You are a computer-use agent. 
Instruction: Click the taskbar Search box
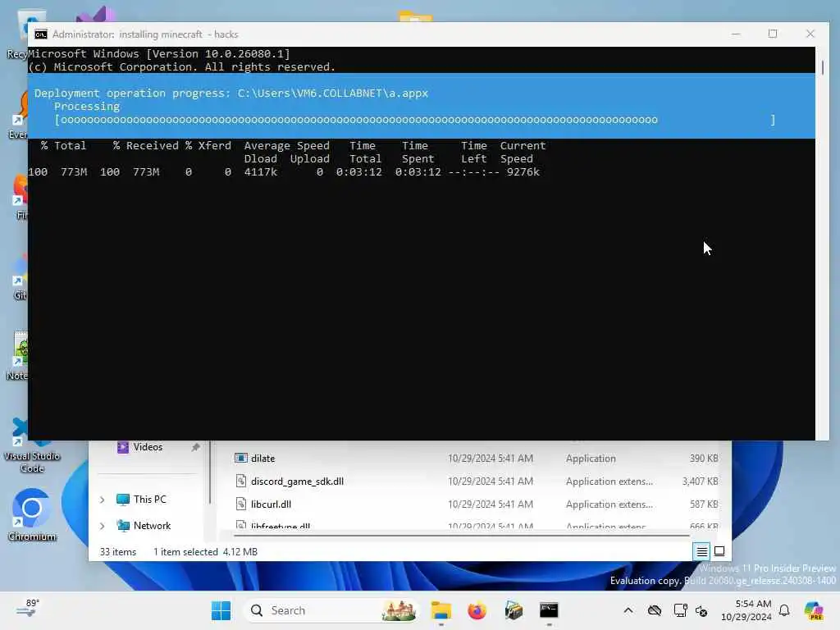(331, 610)
